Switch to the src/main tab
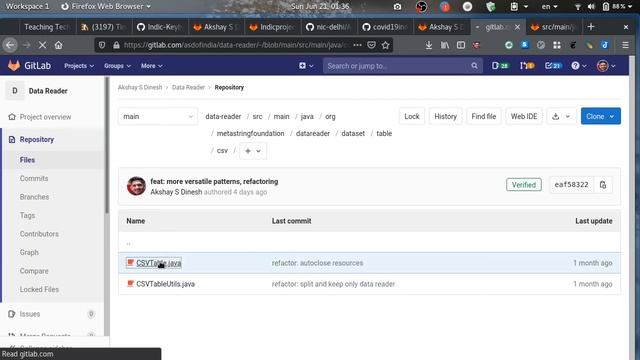640x360 pixels. [553, 27]
